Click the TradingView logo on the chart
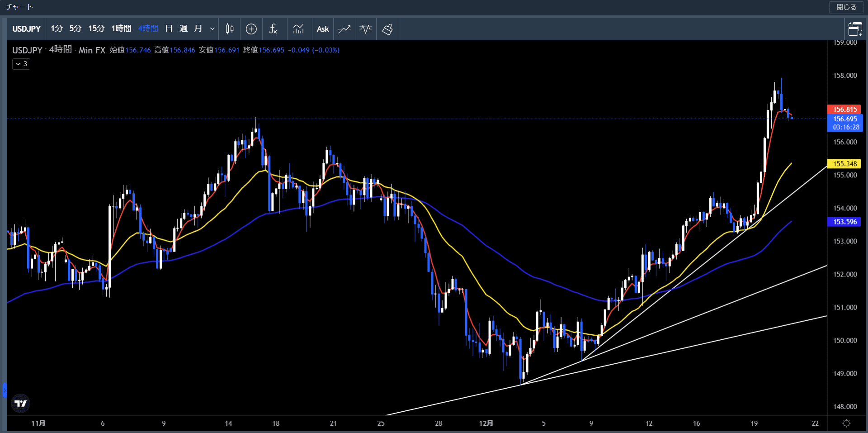 pyautogui.click(x=20, y=403)
